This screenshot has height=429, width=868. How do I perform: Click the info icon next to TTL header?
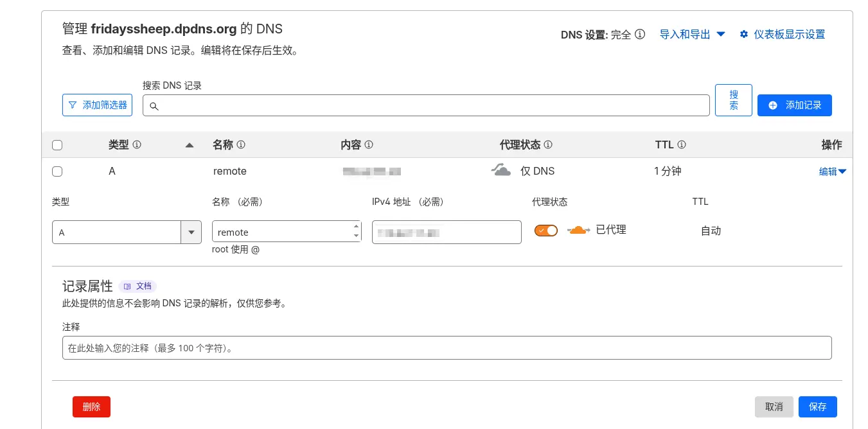tap(682, 145)
